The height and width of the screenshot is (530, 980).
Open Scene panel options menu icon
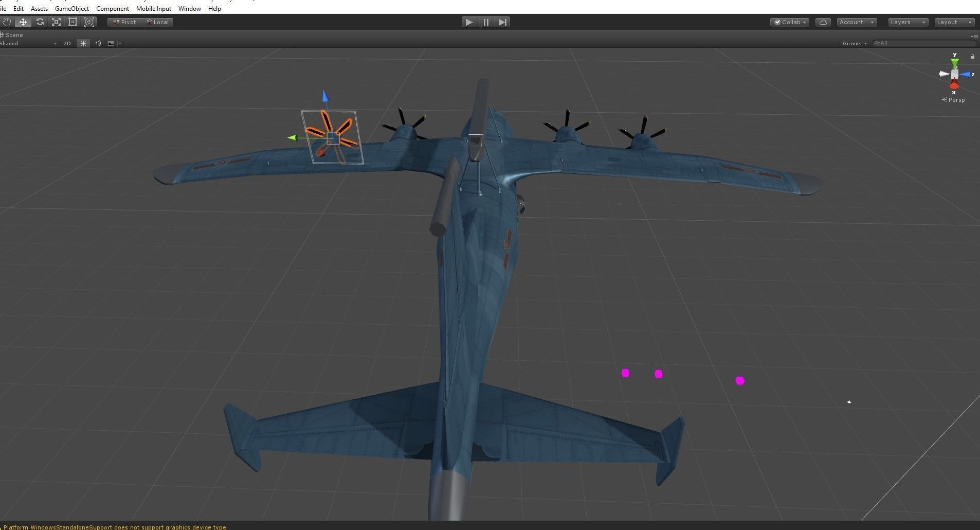tap(974, 37)
